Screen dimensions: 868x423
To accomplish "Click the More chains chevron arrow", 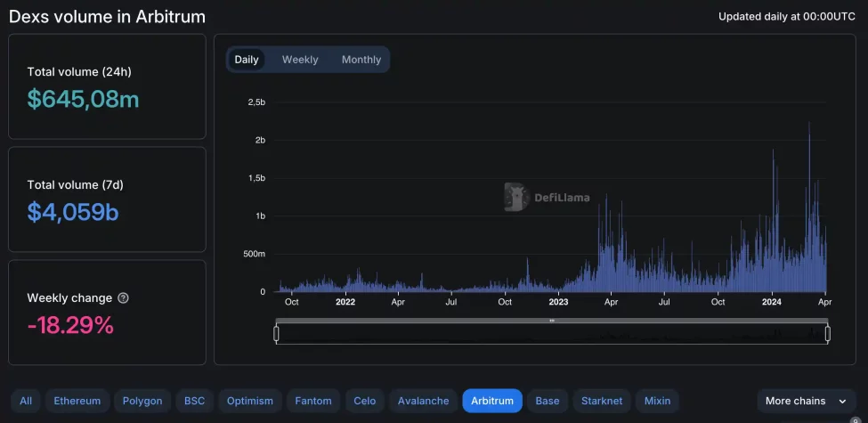I will (841, 402).
